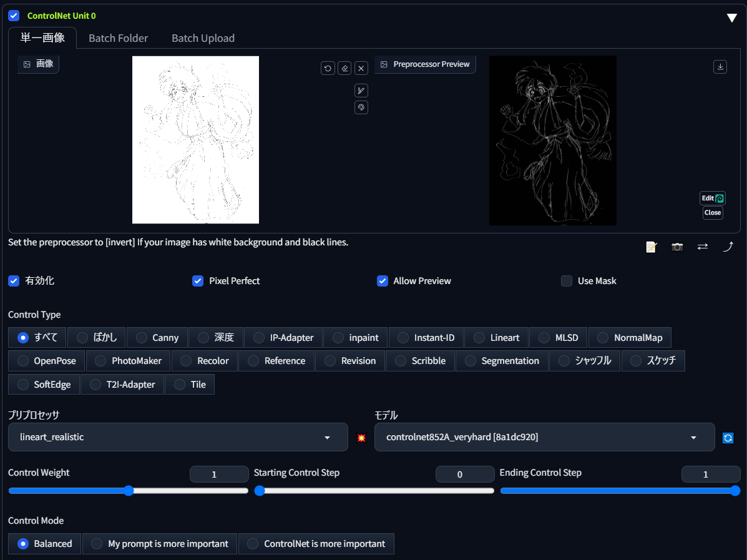Select the スケッチ control type
The width and height of the screenshot is (747, 560).
pos(653,361)
